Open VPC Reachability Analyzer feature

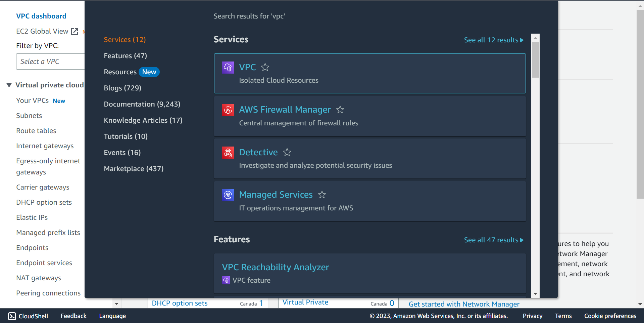(275, 267)
